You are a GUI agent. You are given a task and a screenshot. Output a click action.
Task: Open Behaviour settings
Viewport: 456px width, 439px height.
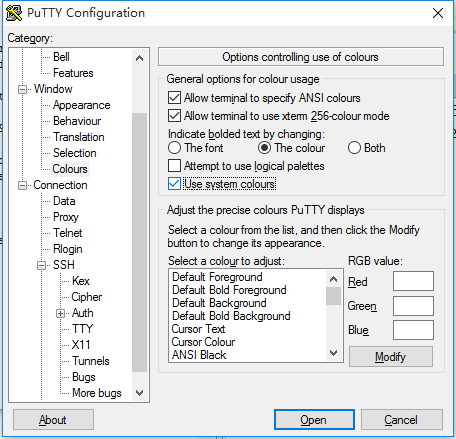tap(77, 121)
